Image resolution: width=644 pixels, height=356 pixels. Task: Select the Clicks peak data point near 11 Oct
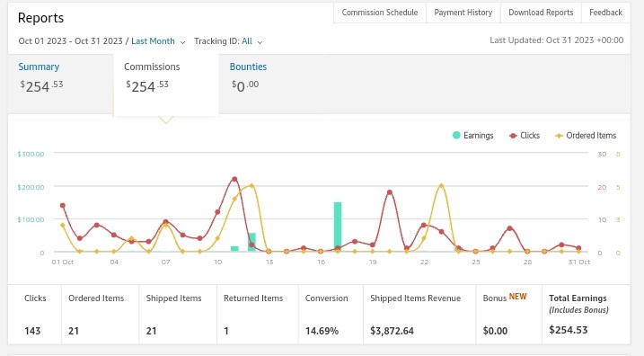click(x=234, y=179)
